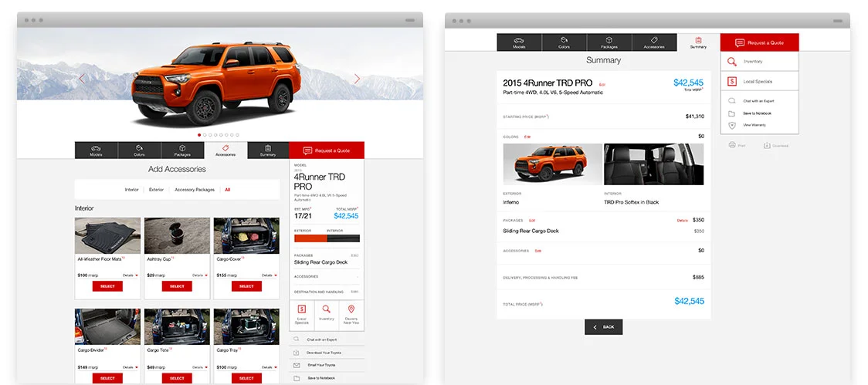Open Cargo Cover thumbnail image
Screen dimensions: 868x385
point(246,235)
